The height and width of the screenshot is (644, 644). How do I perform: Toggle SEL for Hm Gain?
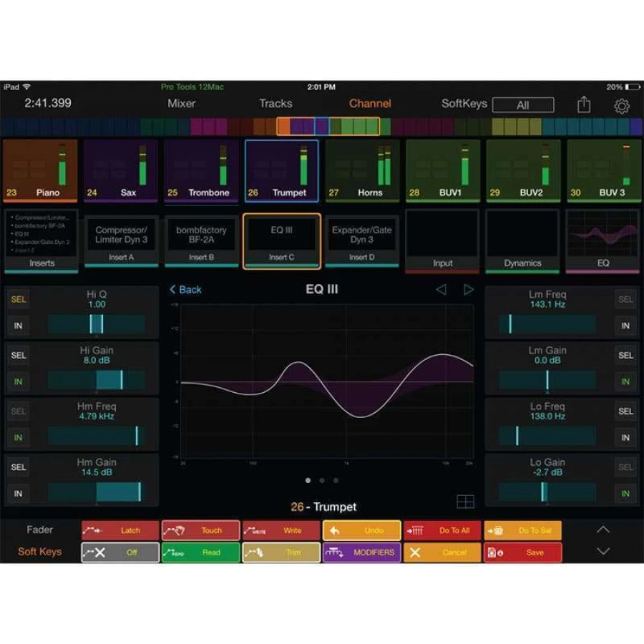tap(19, 467)
